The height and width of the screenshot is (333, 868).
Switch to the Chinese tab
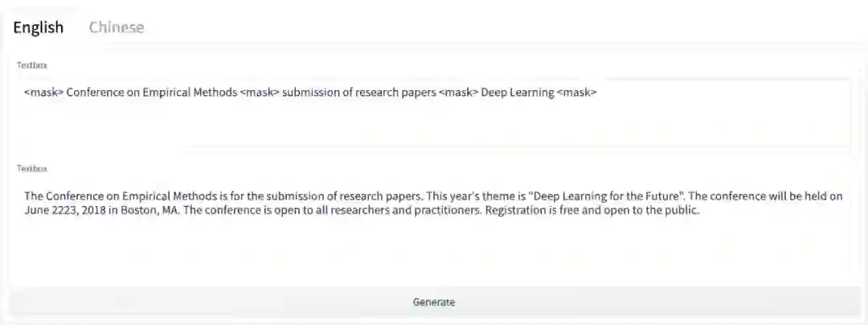click(117, 27)
